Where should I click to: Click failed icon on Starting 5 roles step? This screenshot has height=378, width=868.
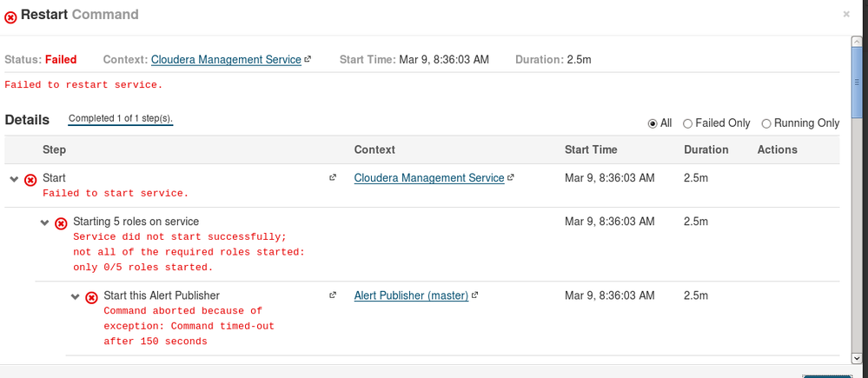61,223
